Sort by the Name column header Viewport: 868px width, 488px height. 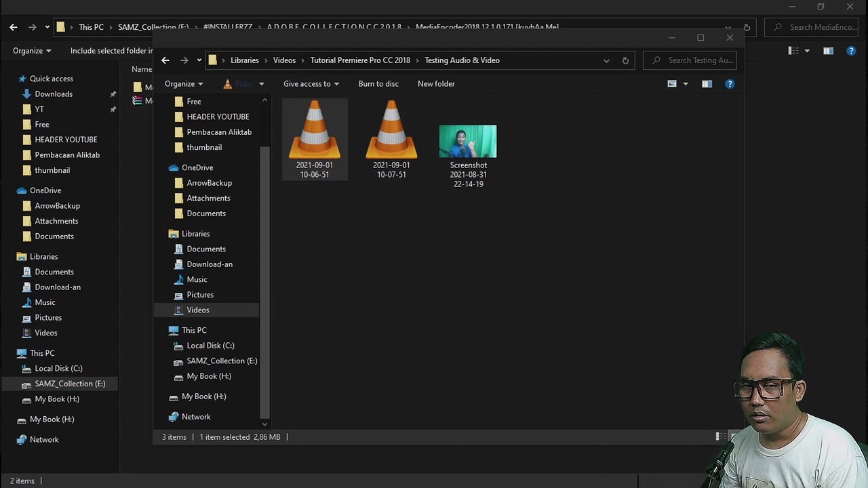pos(142,69)
